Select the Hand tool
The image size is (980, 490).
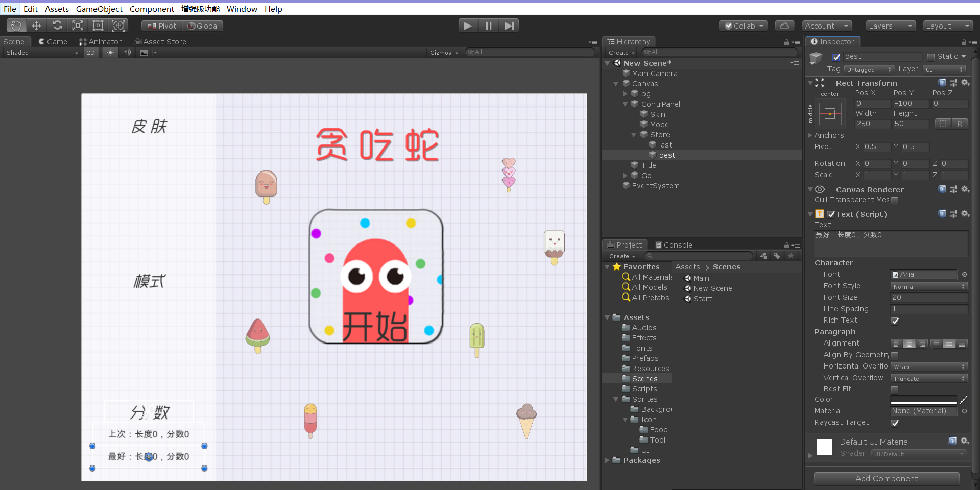pyautogui.click(x=16, y=26)
